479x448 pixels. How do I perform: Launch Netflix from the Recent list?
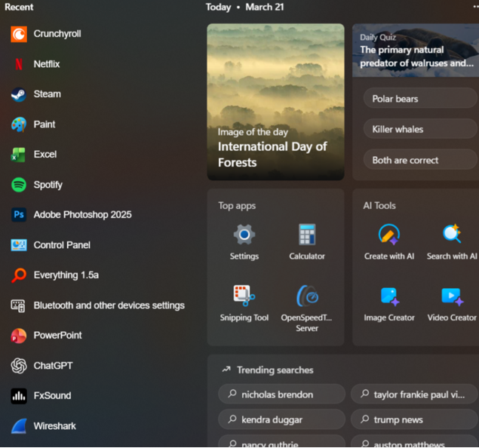point(19,64)
